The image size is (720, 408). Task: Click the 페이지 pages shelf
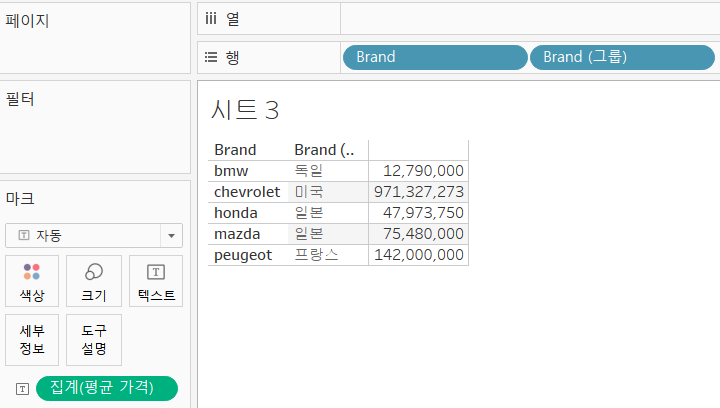(95, 38)
